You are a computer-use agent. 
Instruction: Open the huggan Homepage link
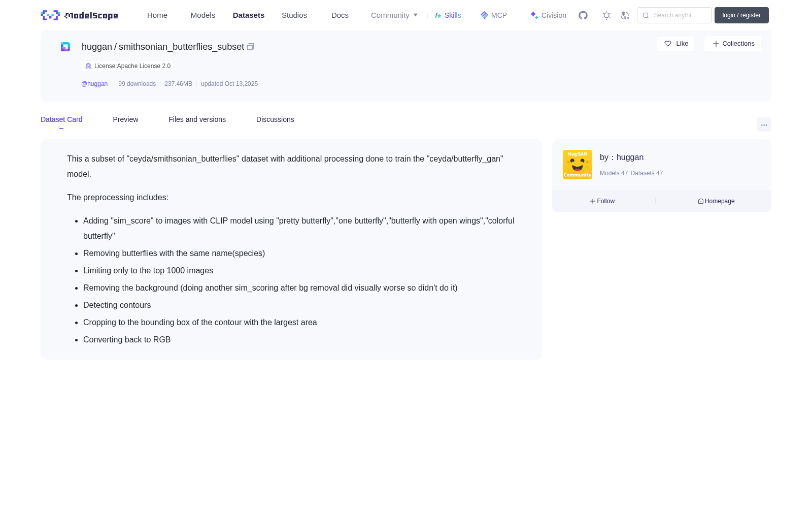pos(716,201)
